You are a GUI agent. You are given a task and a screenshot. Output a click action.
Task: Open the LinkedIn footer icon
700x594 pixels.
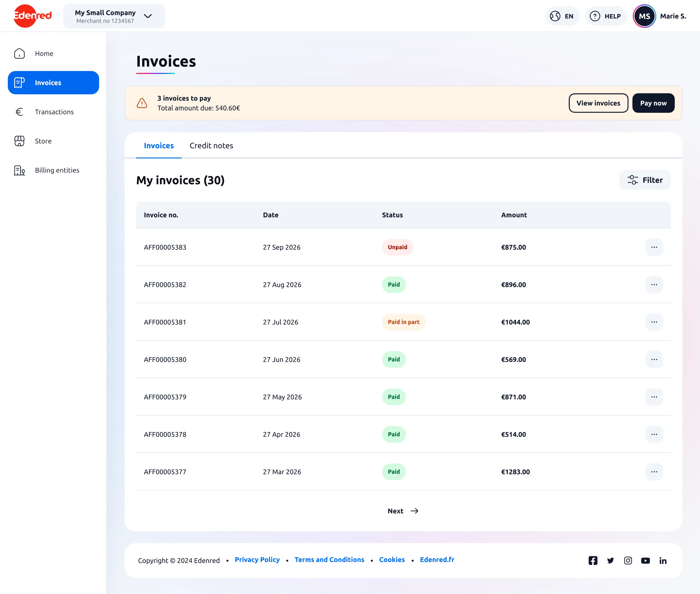tap(663, 560)
